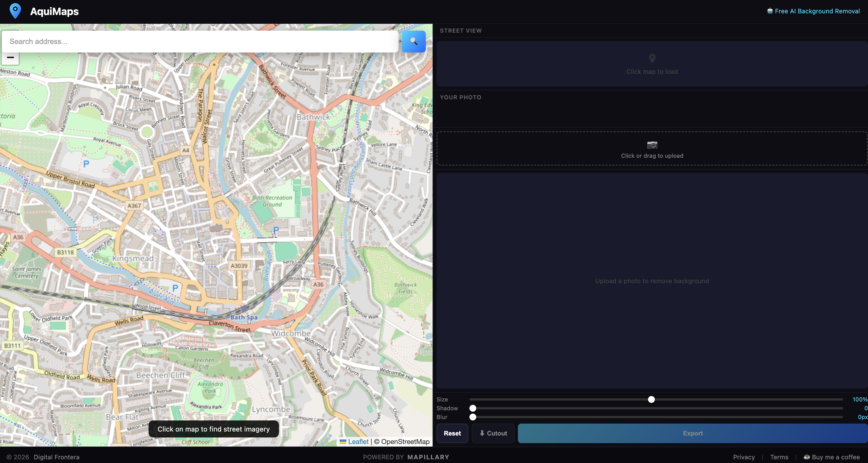Click the Bathwick Fields label
The width and height of the screenshot is (868, 463).
click(405, 288)
